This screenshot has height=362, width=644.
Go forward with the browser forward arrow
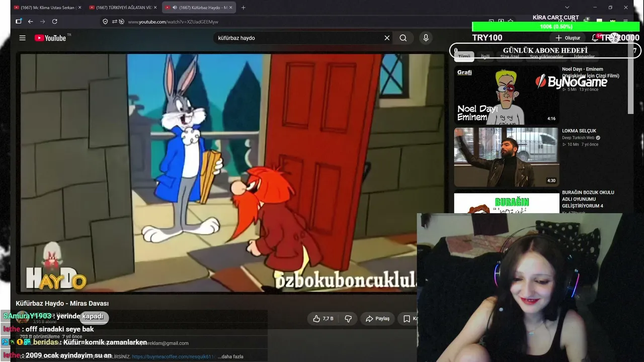point(43,22)
